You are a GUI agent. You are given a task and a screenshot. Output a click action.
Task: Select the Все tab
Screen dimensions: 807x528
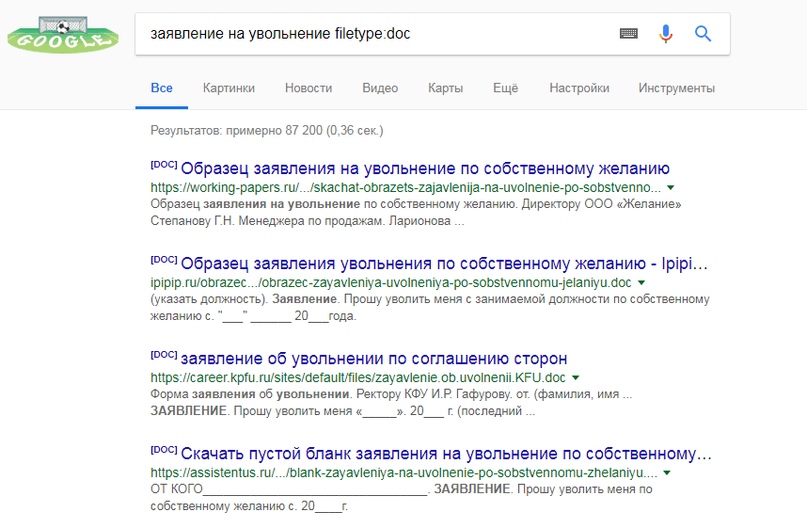[x=161, y=88]
